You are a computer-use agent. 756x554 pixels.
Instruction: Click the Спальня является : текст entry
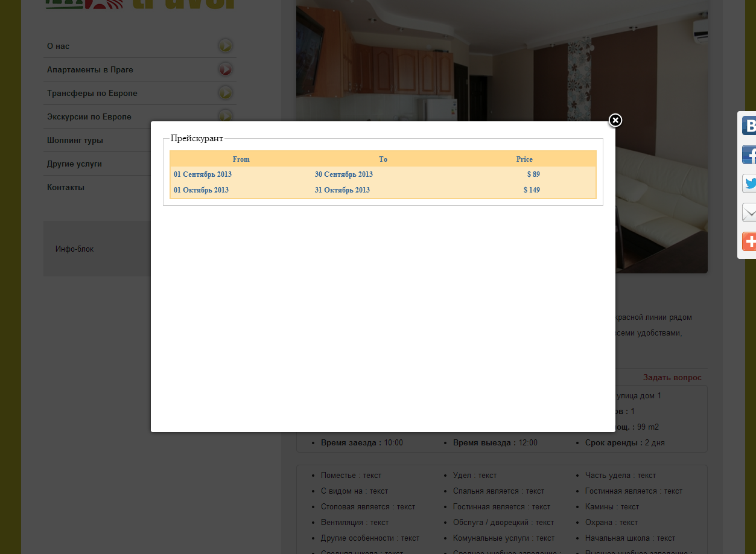[498, 491]
